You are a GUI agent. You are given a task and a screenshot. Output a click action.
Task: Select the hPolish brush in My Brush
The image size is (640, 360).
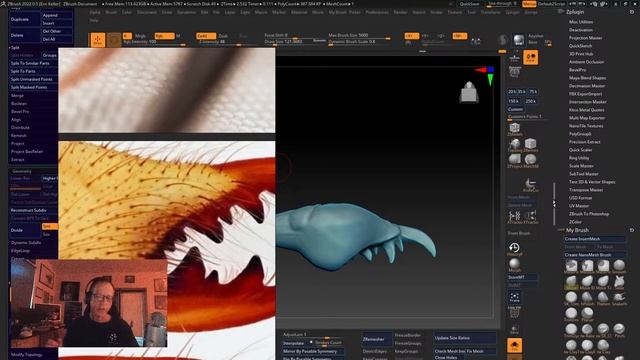point(587,298)
